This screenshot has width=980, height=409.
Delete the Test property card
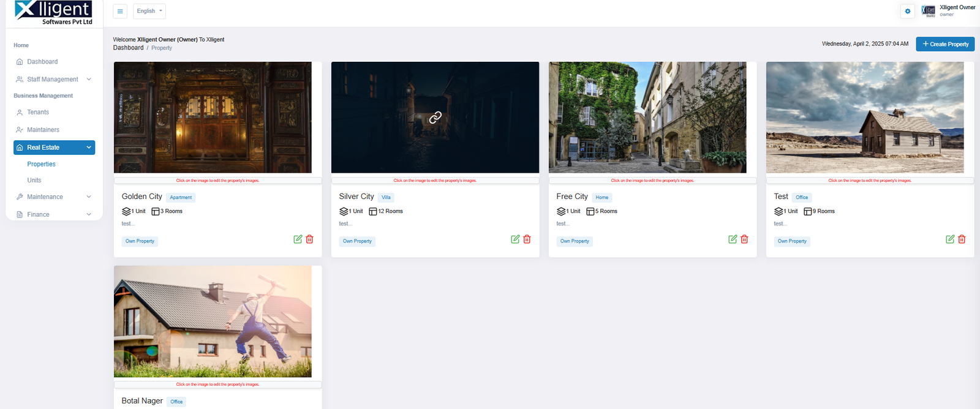click(962, 239)
